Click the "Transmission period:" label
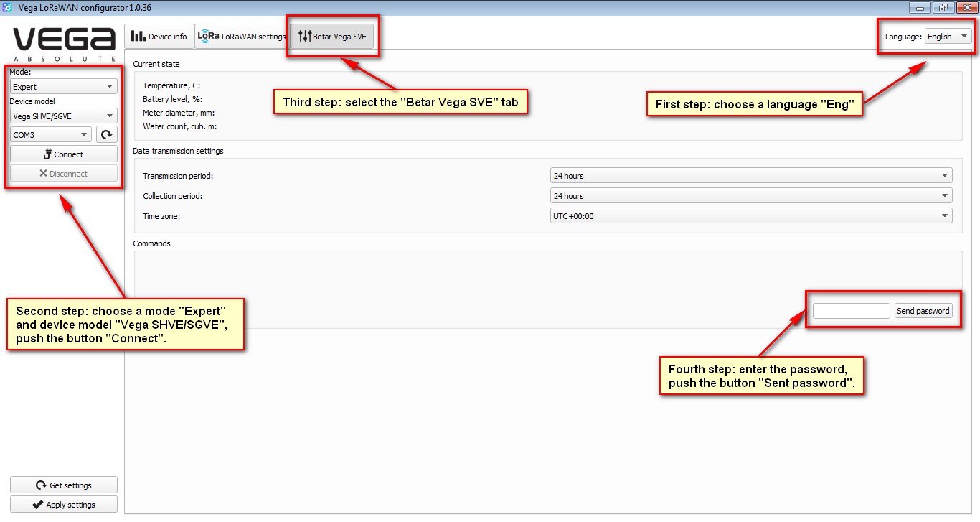The image size is (980, 522). pyautogui.click(x=178, y=176)
